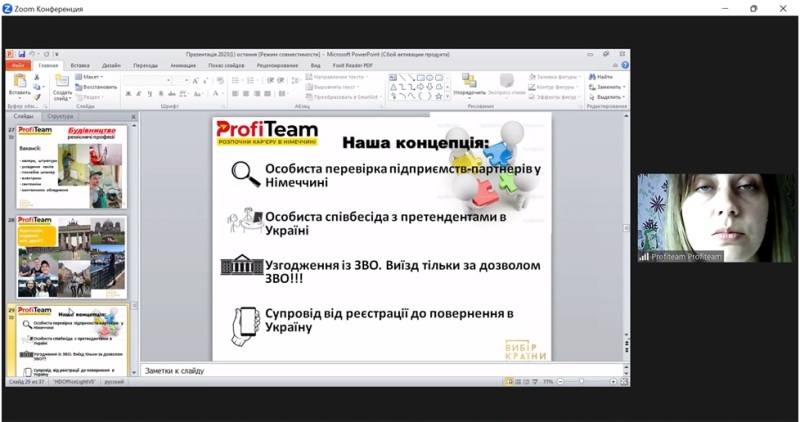Select slide 28 photo collage thumbnail
800x422 pixels.
[71, 257]
